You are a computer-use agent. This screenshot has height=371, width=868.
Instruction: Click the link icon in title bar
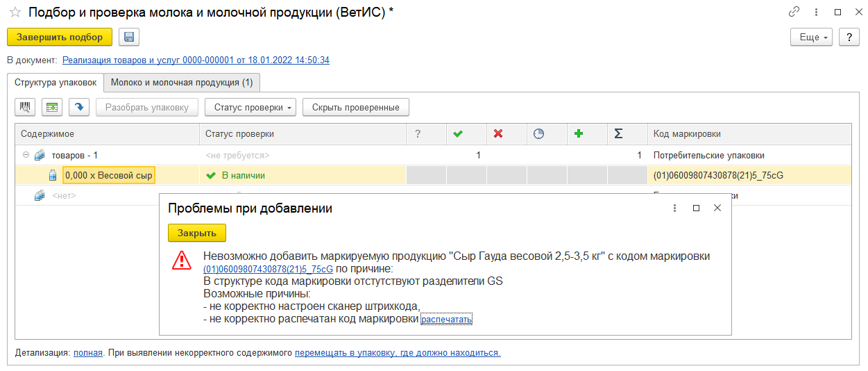tap(794, 13)
